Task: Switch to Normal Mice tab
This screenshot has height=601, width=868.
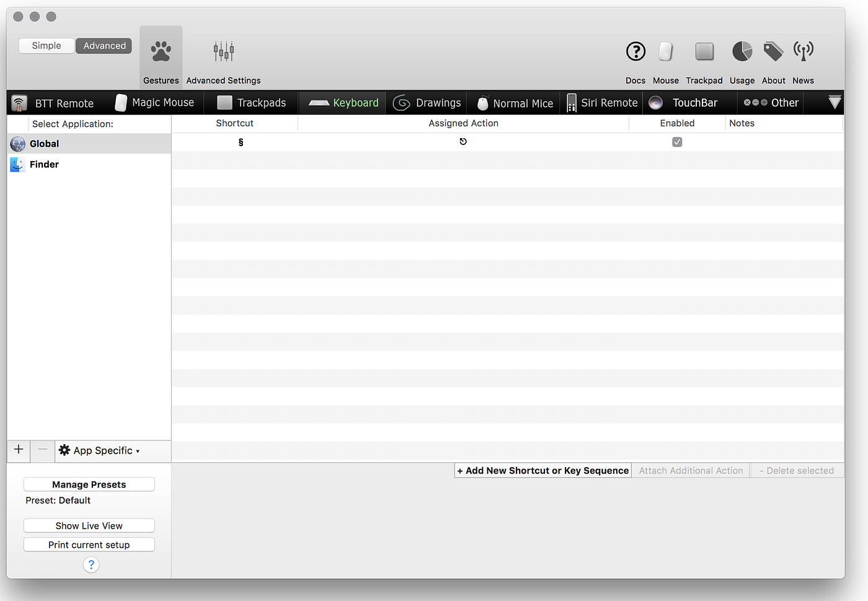Action: coord(515,103)
